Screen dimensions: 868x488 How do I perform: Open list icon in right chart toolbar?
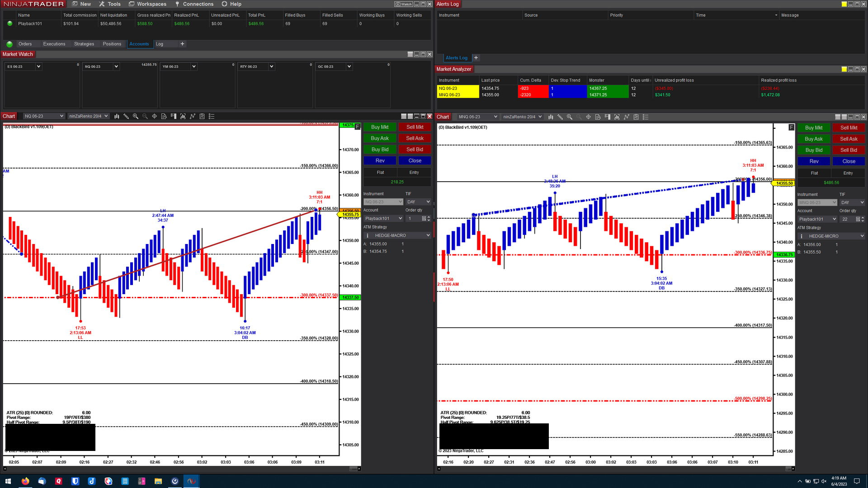click(x=646, y=117)
